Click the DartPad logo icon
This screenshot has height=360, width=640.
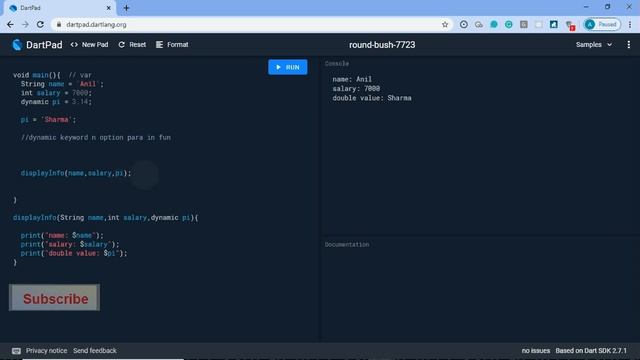click(x=17, y=44)
